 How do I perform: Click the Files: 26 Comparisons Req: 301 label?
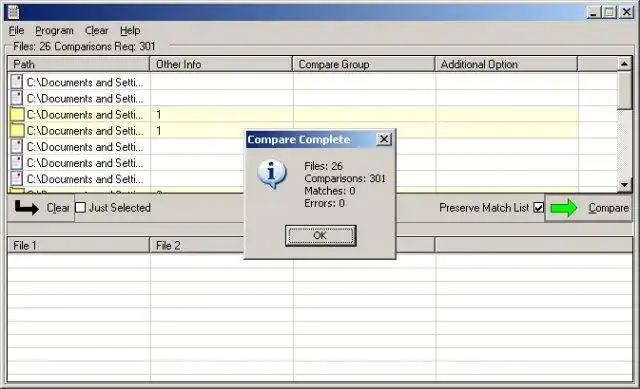(84, 47)
